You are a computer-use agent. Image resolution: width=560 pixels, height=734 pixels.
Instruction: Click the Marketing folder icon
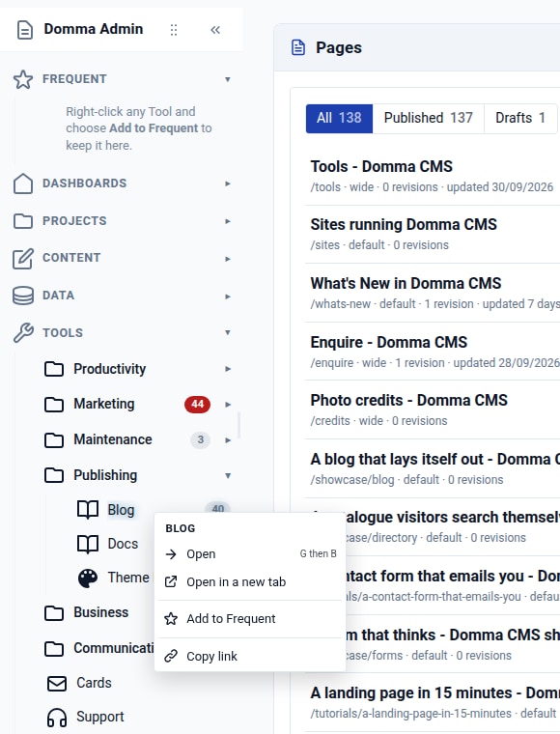tap(54, 404)
